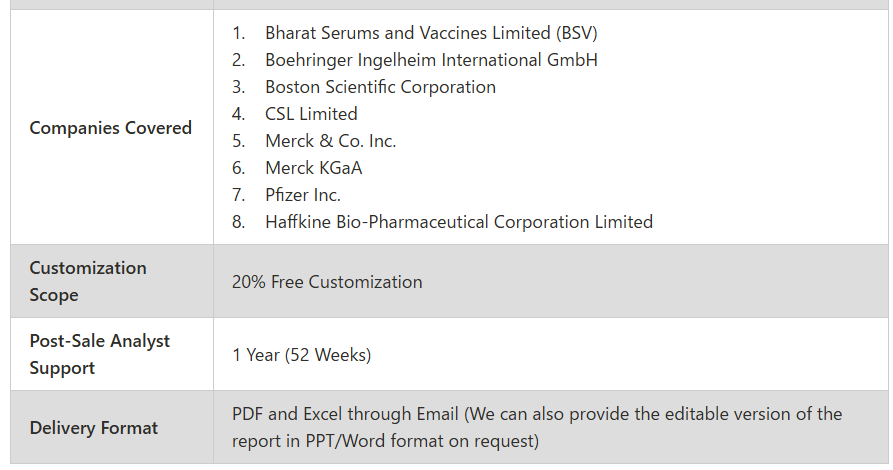Viewport: 893px width, 470px height.
Task: Click list number 8 beside Haffkine
Action: [x=239, y=222]
